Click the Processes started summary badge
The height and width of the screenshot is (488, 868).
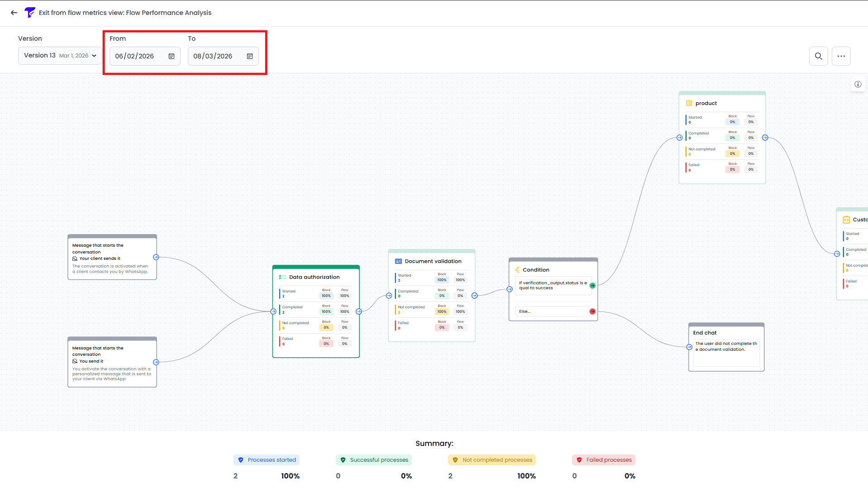[x=266, y=459]
